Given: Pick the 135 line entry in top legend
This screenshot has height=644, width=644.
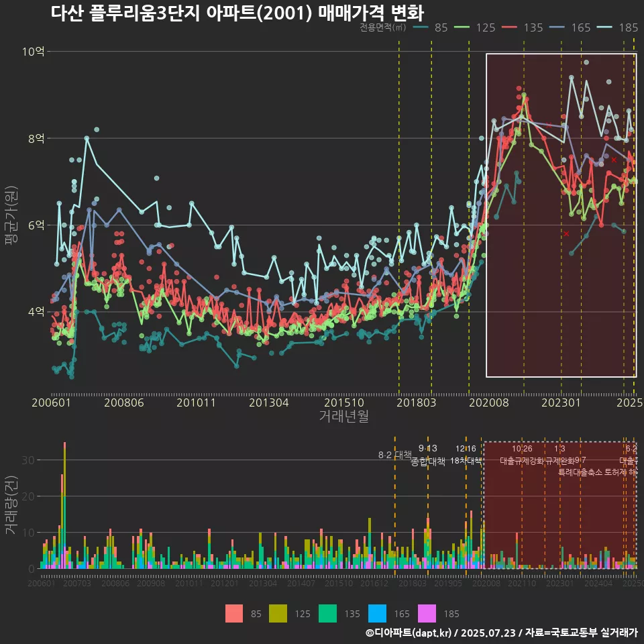Looking at the screenshot, I should (x=523, y=28).
